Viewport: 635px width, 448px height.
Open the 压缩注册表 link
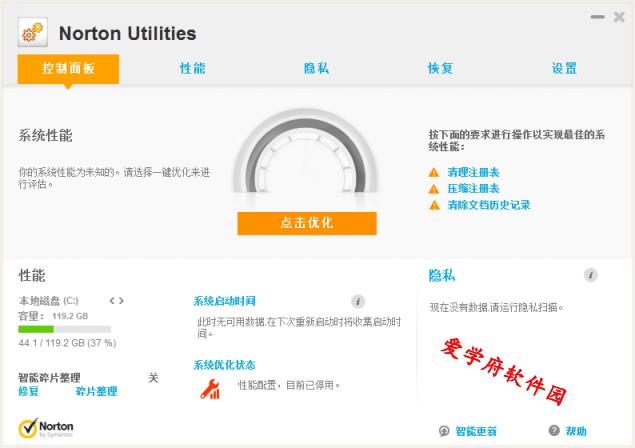click(x=473, y=189)
